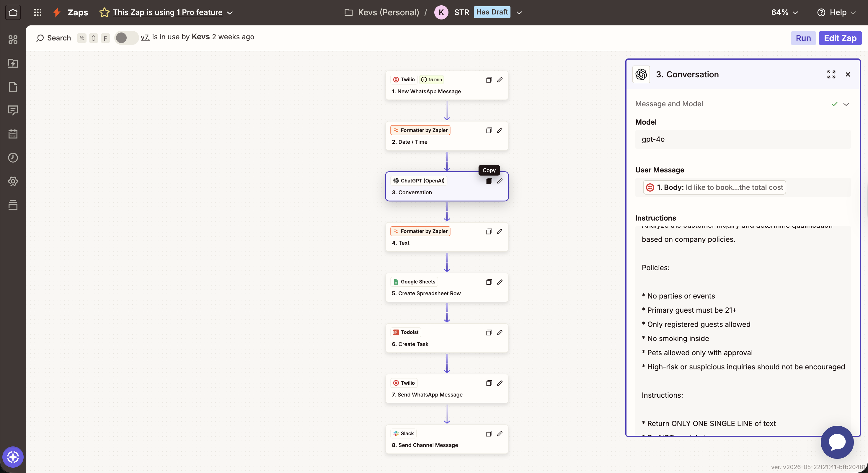This screenshot has width=868, height=473.
Task: Click the Edit Zap button
Action: (x=840, y=38)
